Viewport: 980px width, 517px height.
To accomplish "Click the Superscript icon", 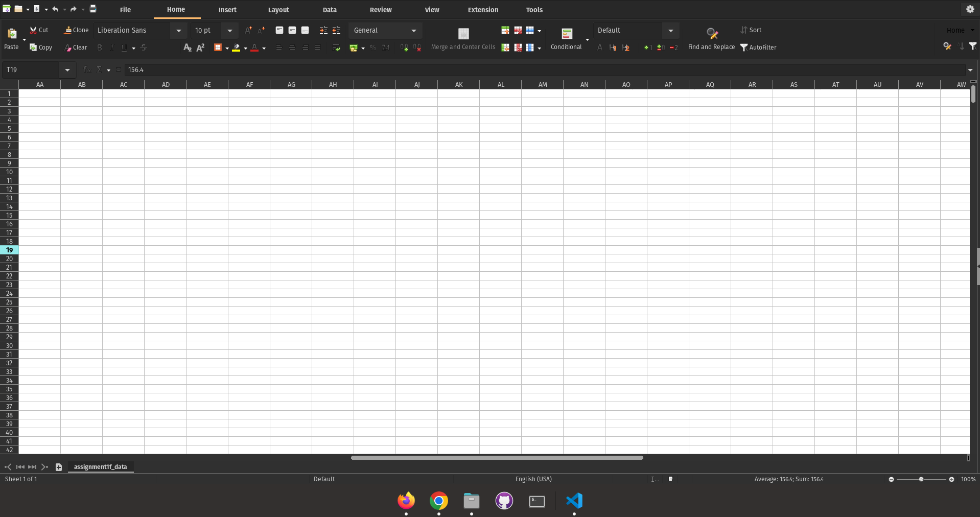I will click(200, 48).
